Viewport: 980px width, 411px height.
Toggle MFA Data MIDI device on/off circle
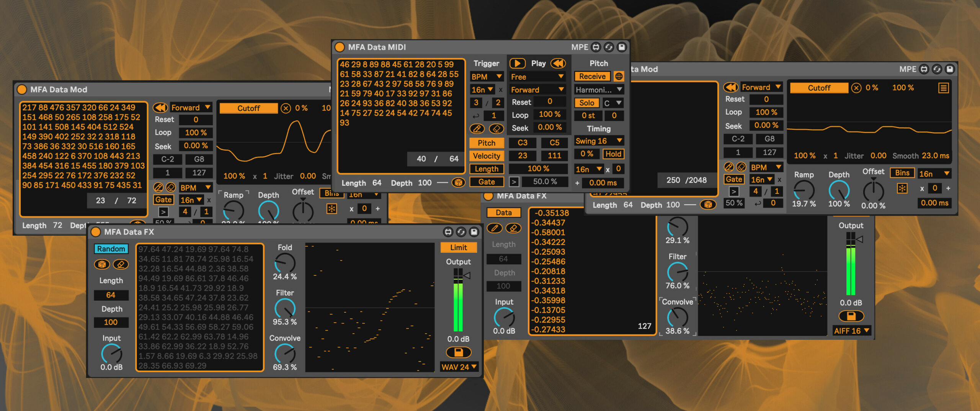(x=340, y=47)
